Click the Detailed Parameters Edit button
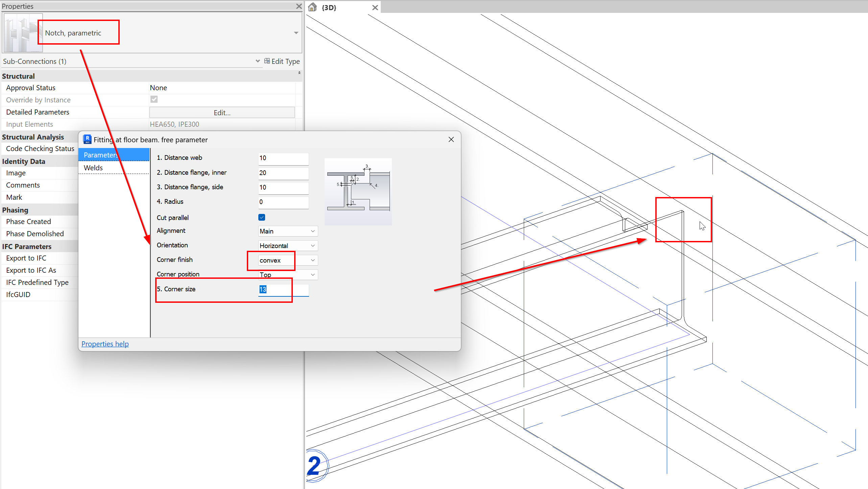The width and height of the screenshot is (868, 489). 222,113
